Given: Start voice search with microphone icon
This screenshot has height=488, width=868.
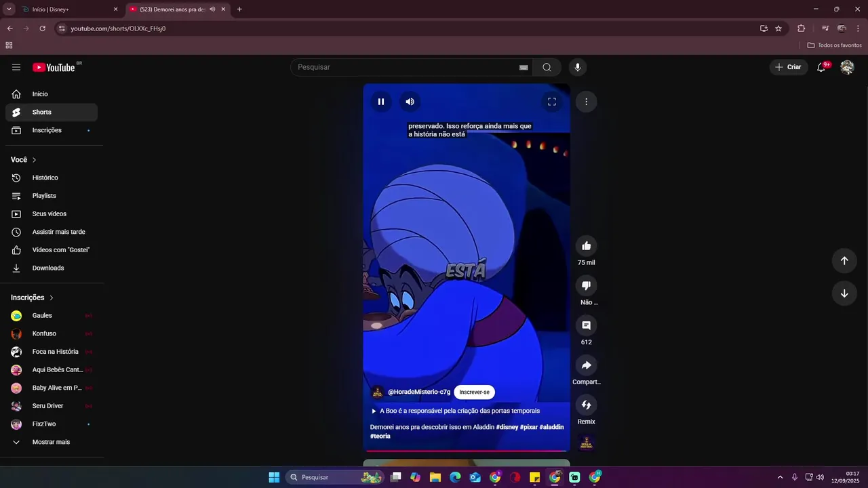Looking at the screenshot, I should pos(578,67).
